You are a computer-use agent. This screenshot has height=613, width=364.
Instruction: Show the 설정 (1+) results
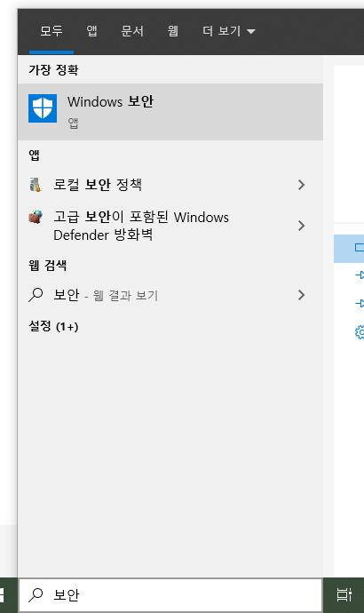tap(53, 326)
